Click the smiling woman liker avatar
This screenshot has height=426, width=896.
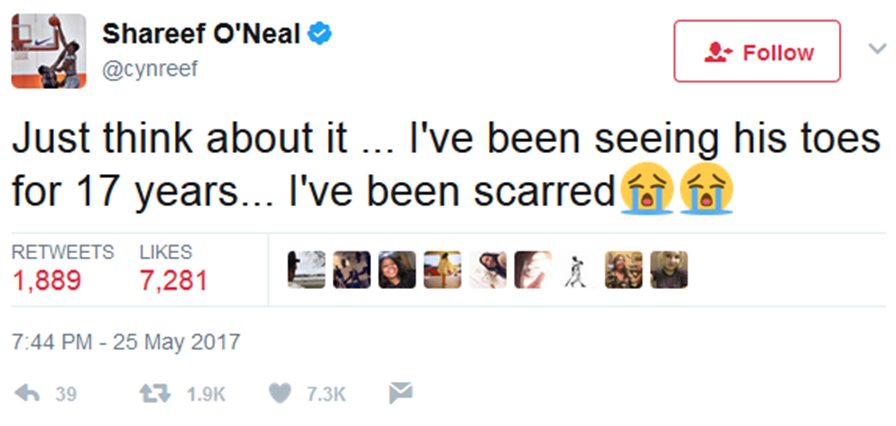coord(397,270)
